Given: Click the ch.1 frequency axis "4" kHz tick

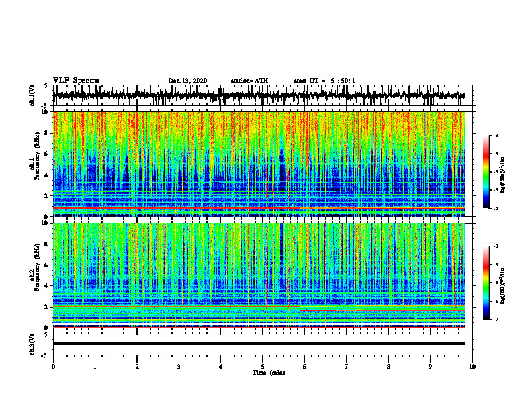Looking at the screenshot, I should (47, 175).
